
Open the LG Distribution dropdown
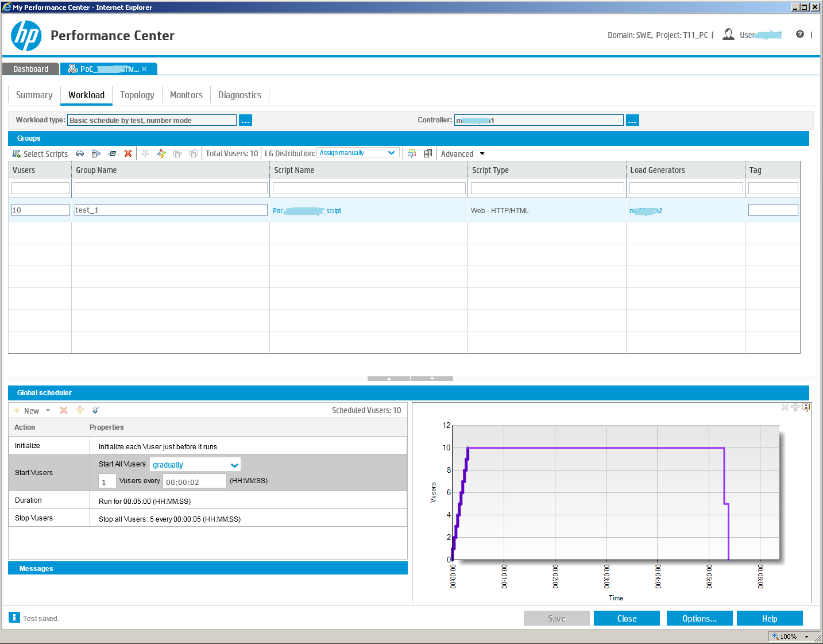358,153
